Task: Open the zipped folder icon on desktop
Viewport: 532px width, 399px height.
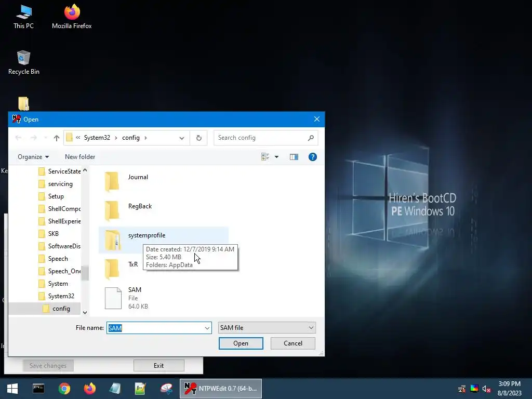Action: point(23,103)
